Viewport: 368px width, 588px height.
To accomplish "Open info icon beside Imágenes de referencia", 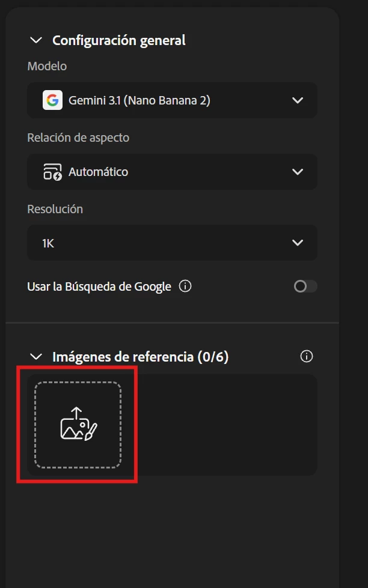I will click(307, 356).
